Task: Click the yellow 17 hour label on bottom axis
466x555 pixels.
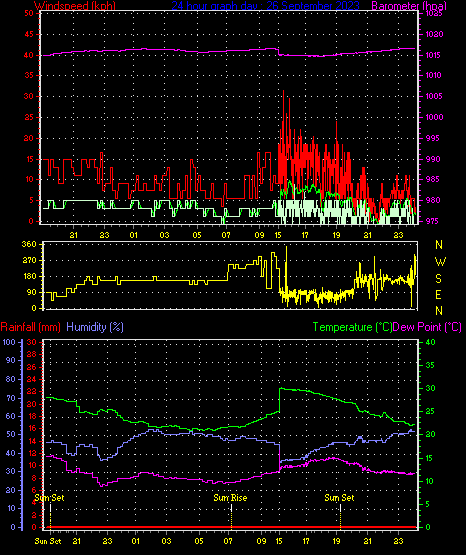Action: (x=306, y=541)
